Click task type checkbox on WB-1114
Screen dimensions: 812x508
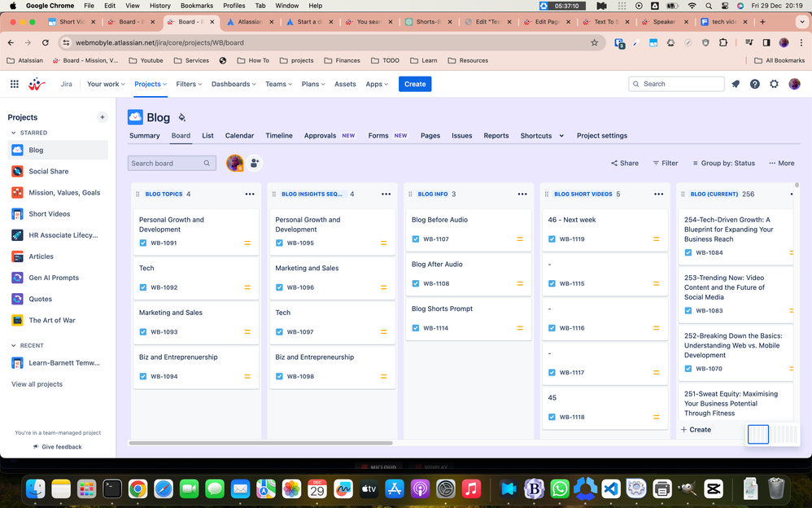(415, 328)
